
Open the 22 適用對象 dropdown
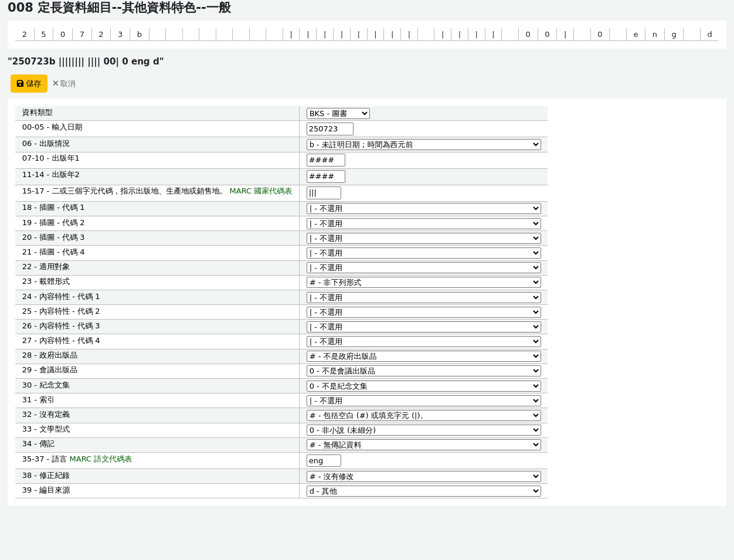click(x=424, y=267)
